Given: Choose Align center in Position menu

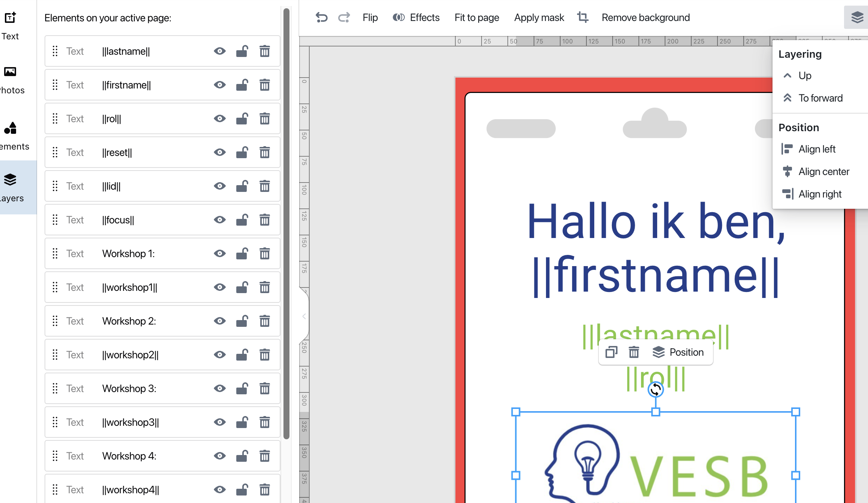Looking at the screenshot, I should (x=823, y=172).
